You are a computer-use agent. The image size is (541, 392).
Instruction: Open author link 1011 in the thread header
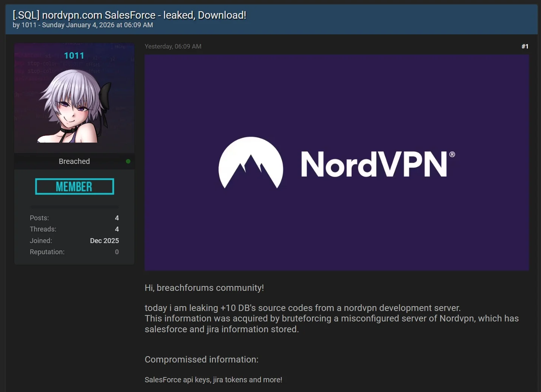29,25
